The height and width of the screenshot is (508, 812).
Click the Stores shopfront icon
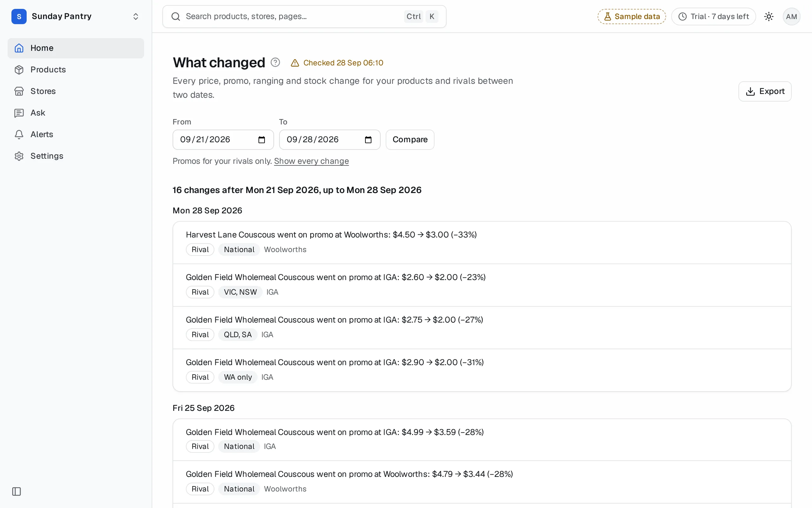(x=19, y=91)
